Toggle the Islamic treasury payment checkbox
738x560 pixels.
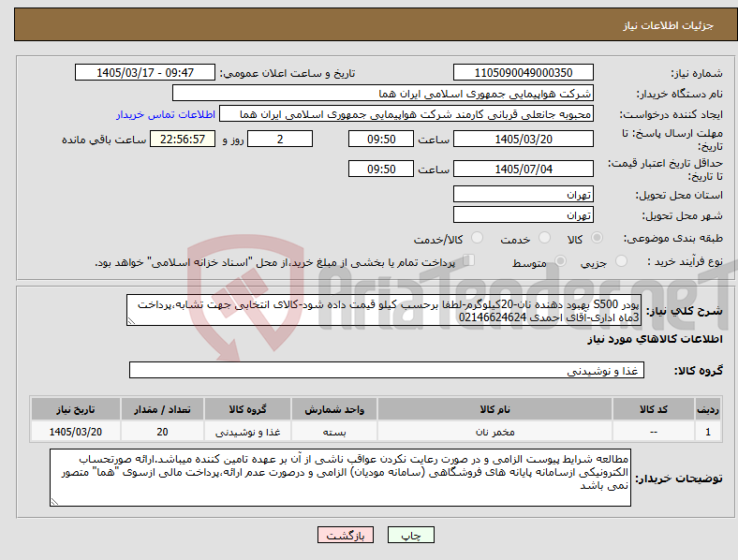tap(468, 260)
